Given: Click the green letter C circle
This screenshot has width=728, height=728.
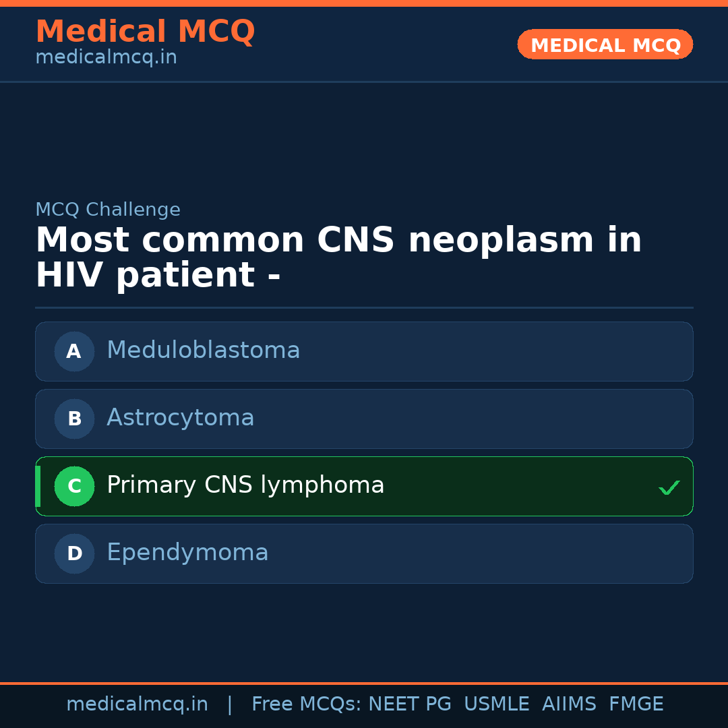Looking at the screenshot, I should 74,486.
